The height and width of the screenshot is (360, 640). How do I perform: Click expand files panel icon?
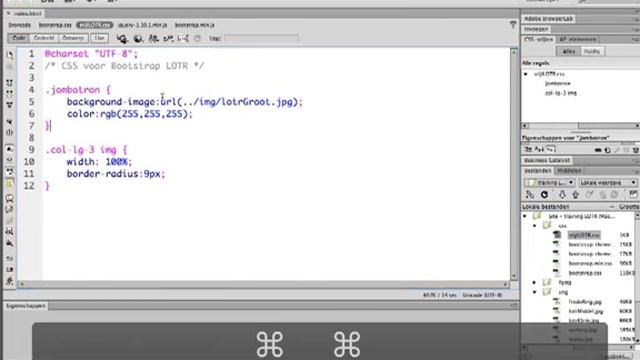[x=633, y=194]
